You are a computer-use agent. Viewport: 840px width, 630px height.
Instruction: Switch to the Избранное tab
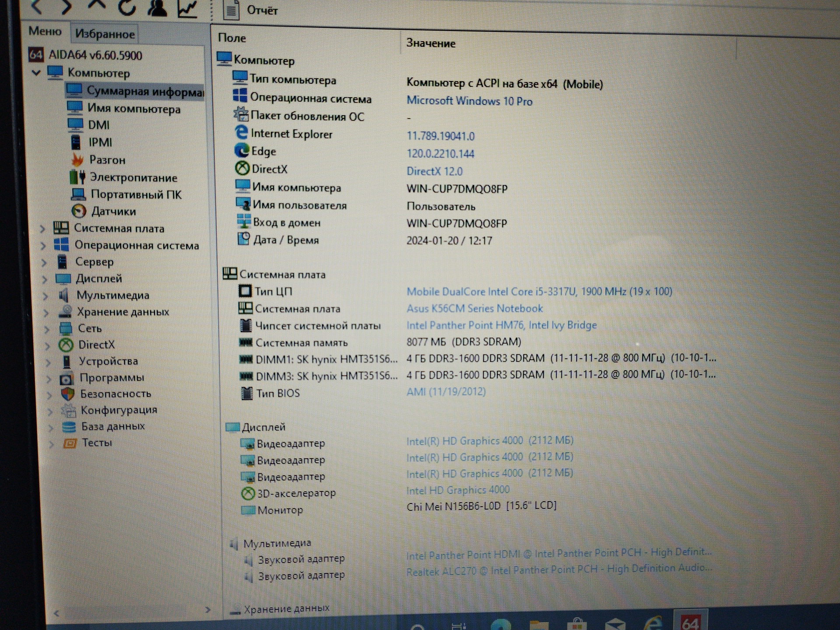[x=105, y=34]
